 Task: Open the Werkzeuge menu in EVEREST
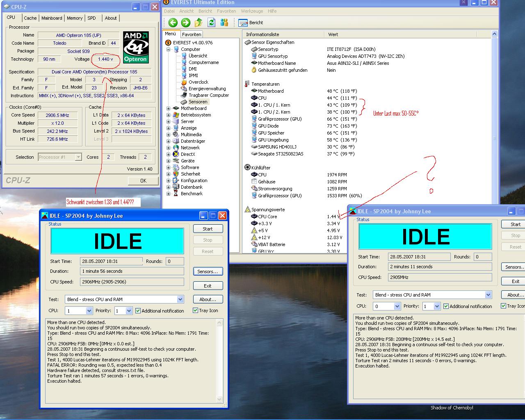coord(252,11)
